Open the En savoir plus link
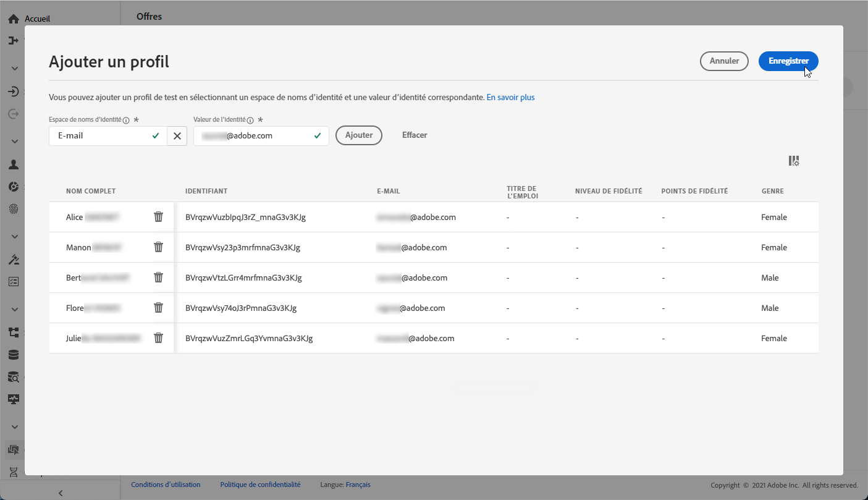This screenshot has height=500, width=868. tap(510, 97)
